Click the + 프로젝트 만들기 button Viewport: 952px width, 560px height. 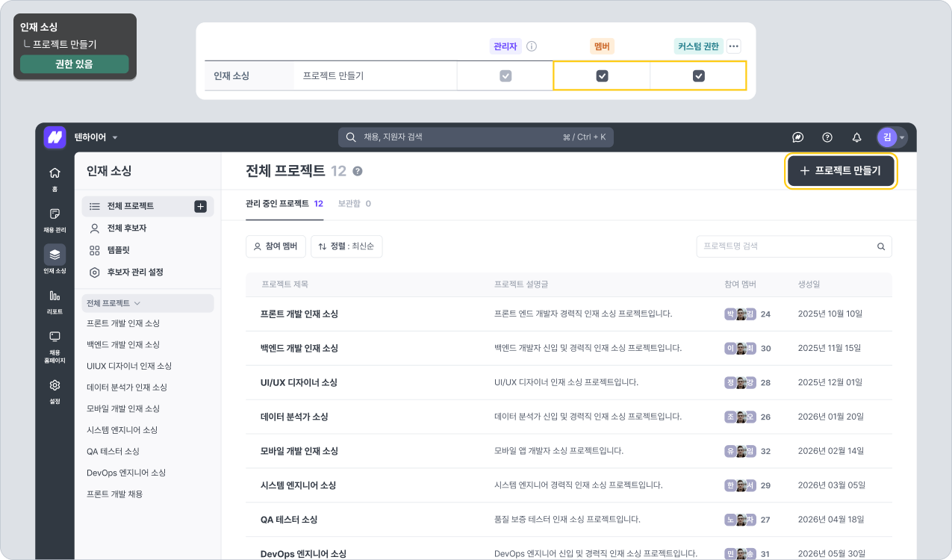tap(841, 171)
